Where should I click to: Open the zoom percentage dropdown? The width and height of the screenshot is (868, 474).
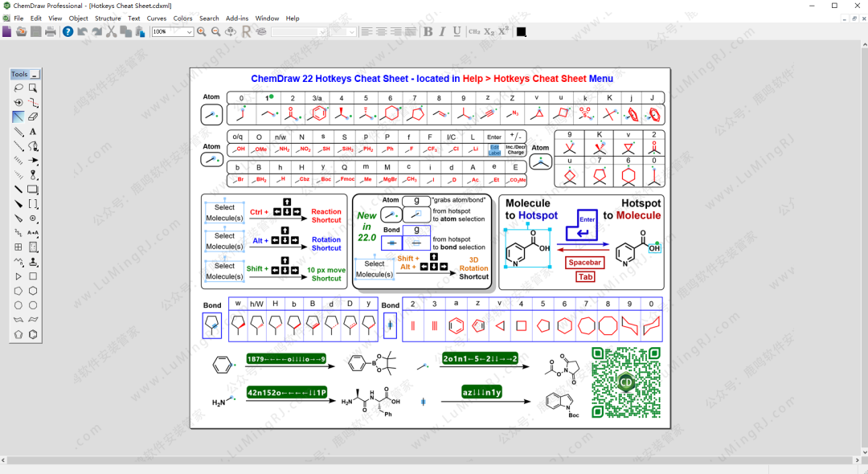(190, 32)
